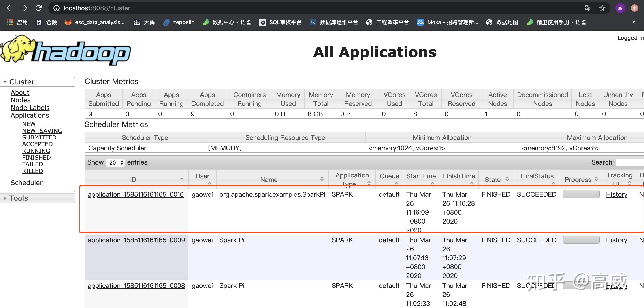Open the Scheduler sidebar link
Image resolution: width=644 pixels, height=308 pixels.
pos(26,183)
